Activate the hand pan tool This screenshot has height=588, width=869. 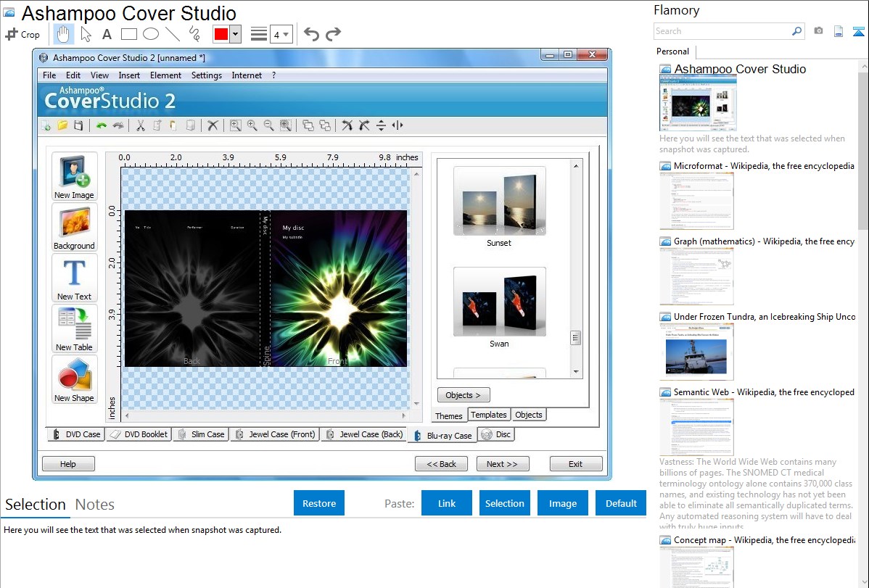pos(63,34)
